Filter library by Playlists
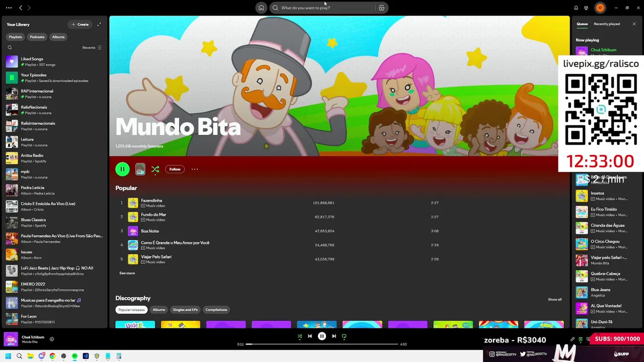This screenshot has width=644, height=362. [x=15, y=37]
